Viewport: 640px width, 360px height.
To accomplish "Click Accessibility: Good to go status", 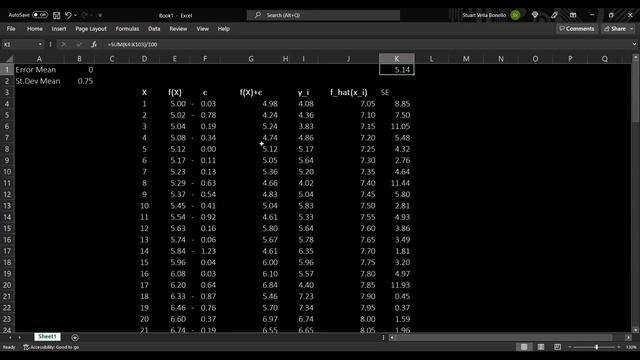I will (x=51, y=347).
